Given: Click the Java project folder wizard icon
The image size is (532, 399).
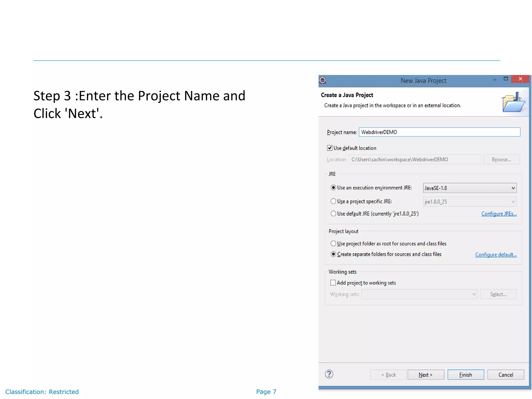Looking at the screenshot, I should (x=513, y=102).
